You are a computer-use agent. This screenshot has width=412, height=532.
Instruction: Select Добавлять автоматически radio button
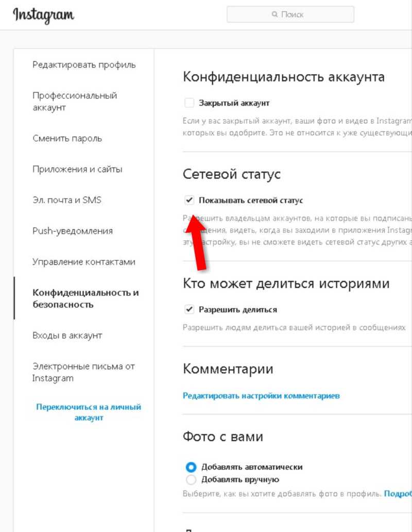click(191, 467)
